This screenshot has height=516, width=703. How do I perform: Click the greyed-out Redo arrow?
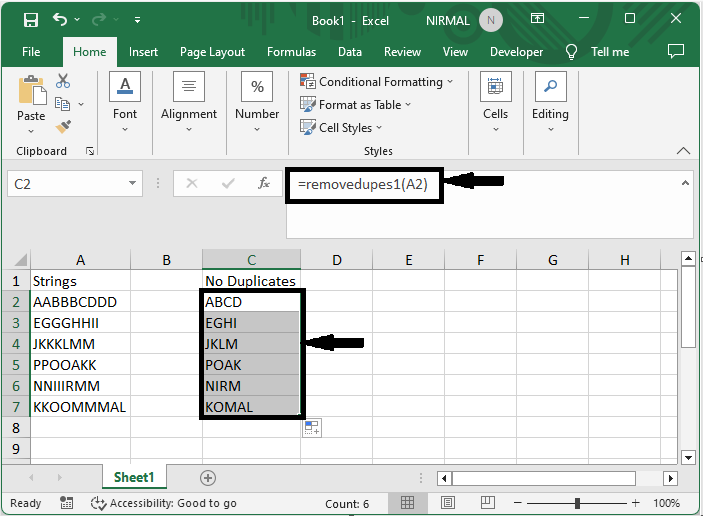pos(98,19)
